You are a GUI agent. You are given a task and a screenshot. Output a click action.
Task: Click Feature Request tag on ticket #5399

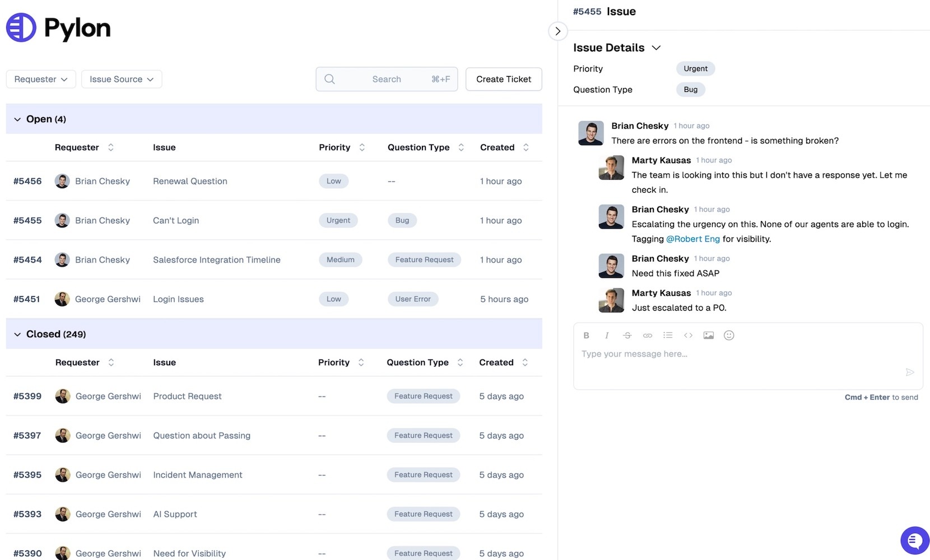point(423,396)
